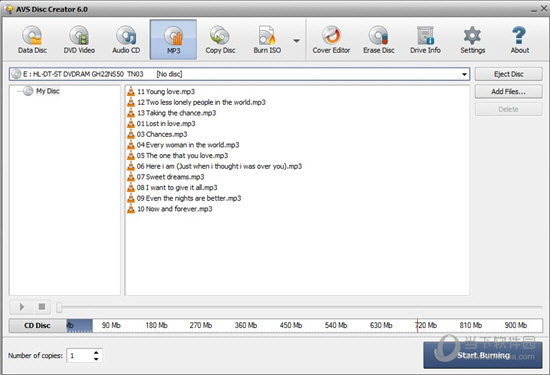This screenshot has height=375, width=550.
Task: Click the VLC cone icon of 11 Young love.mp3
Action: 131,92
